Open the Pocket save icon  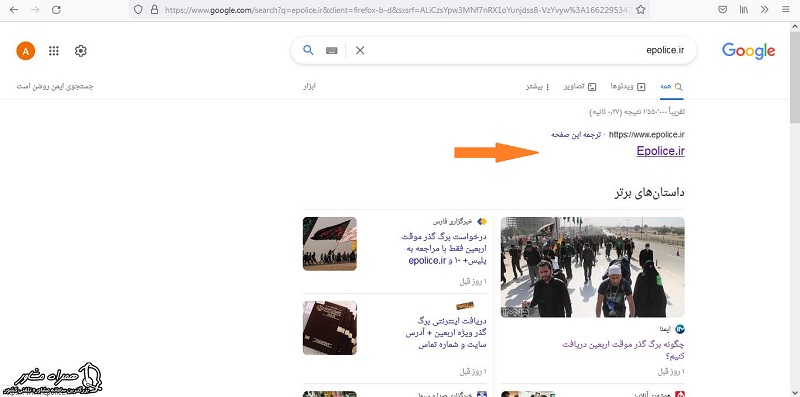coord(722,10)
